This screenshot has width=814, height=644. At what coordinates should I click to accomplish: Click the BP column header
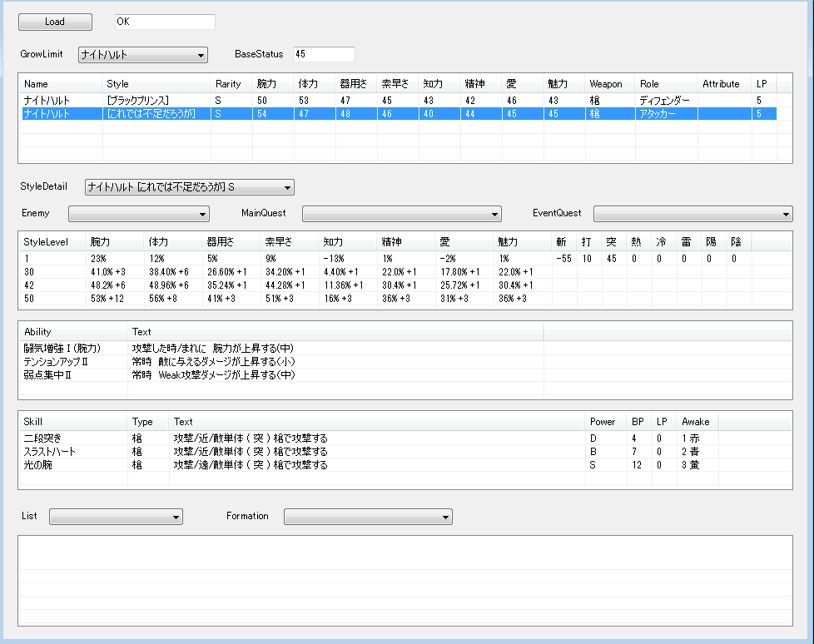[x=639, y=421]
